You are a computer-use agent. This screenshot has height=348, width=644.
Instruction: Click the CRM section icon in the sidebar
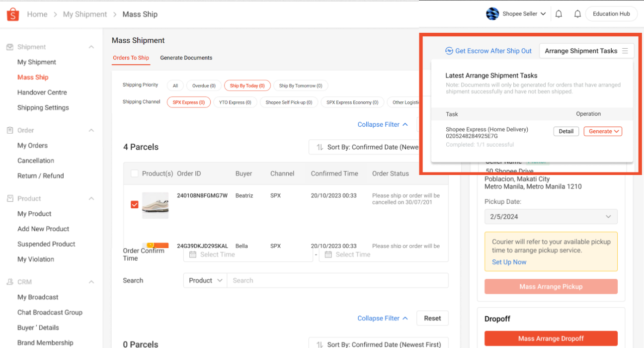pyautogui.click(x=11, y=281)
